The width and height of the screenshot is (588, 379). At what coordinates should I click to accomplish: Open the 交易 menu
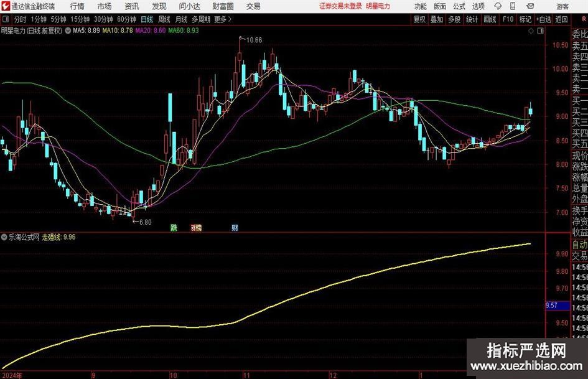pos(253,6)
